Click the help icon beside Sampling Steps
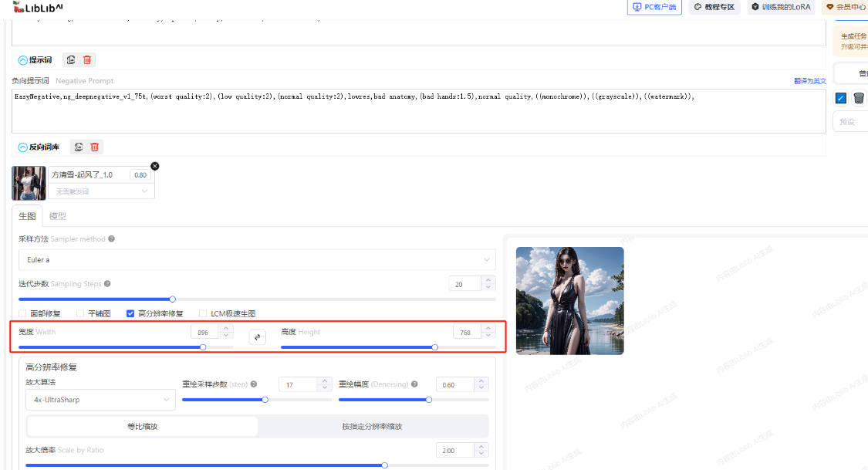Screen dimensions: 868x470 pyautogui.click(x=107, y=284)
